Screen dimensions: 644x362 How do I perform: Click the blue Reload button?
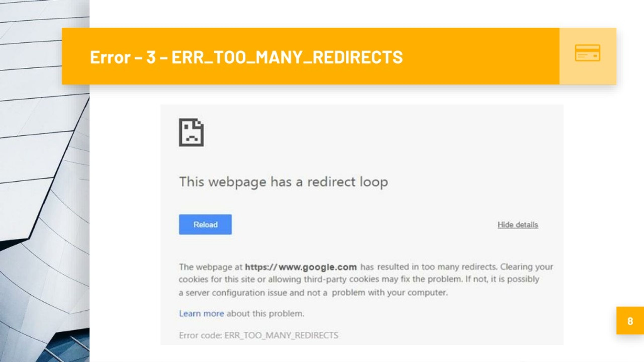[205, 224]
